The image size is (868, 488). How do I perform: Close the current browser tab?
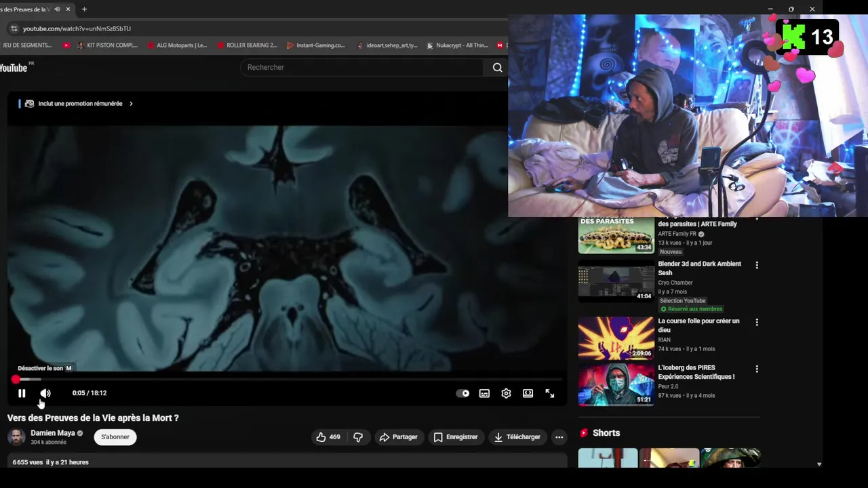(68, 9)
